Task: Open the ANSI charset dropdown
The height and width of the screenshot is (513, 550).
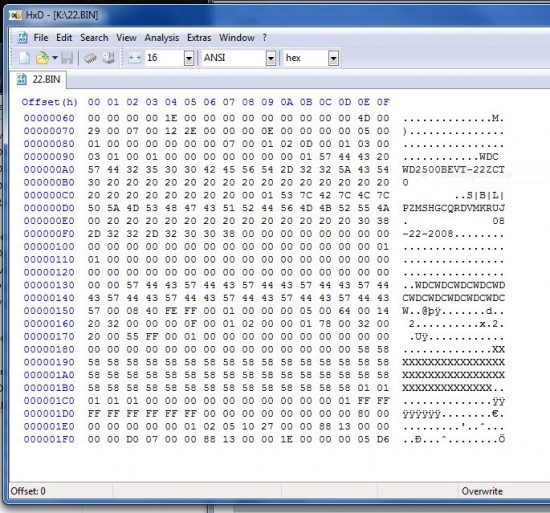Action: pyautogui.click(x=270, y=58)
